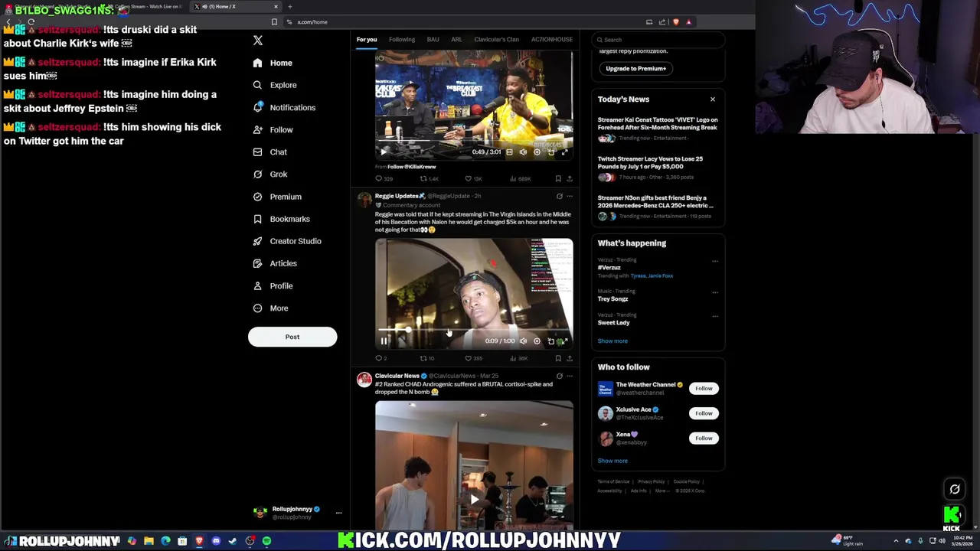This screenshot has height=551, width=980.
Task: Share the Breakfast Club post
Action: click(569, 179)
